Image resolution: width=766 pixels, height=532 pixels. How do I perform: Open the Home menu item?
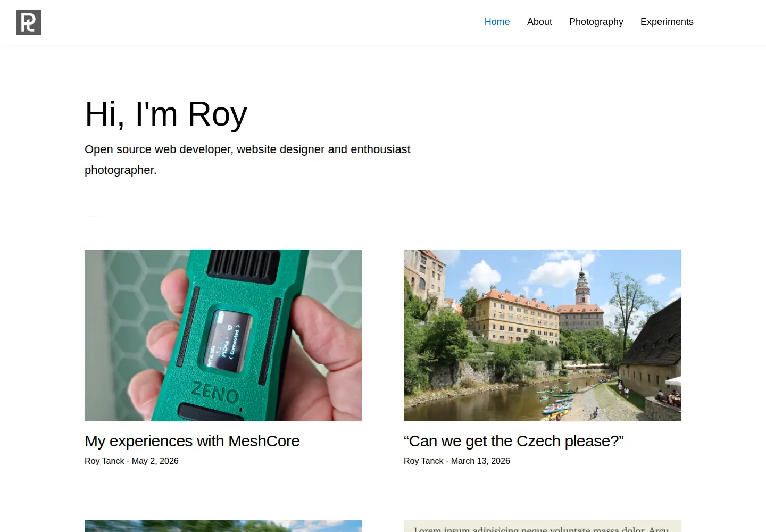point(497,22)
